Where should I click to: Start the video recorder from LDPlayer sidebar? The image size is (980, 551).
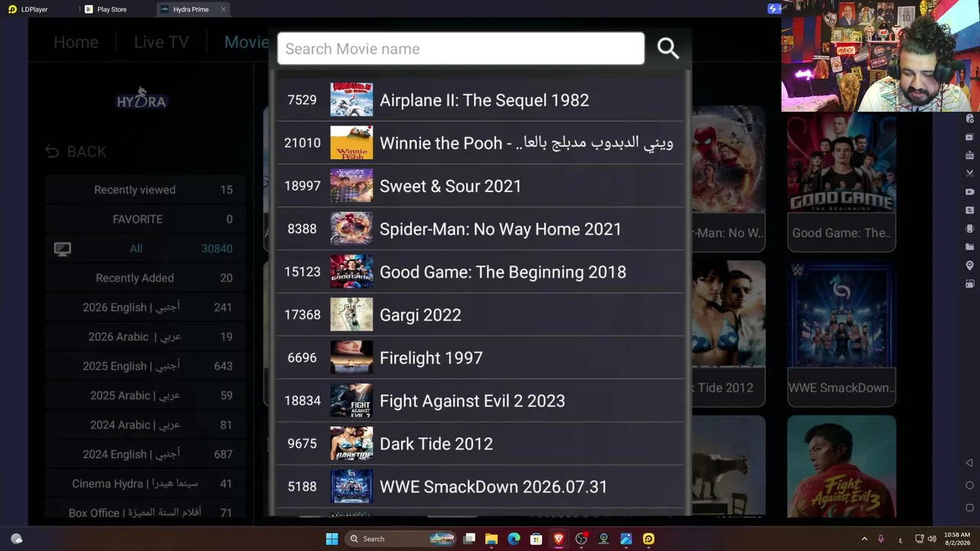pyautogui.click(x=969, y=192)
